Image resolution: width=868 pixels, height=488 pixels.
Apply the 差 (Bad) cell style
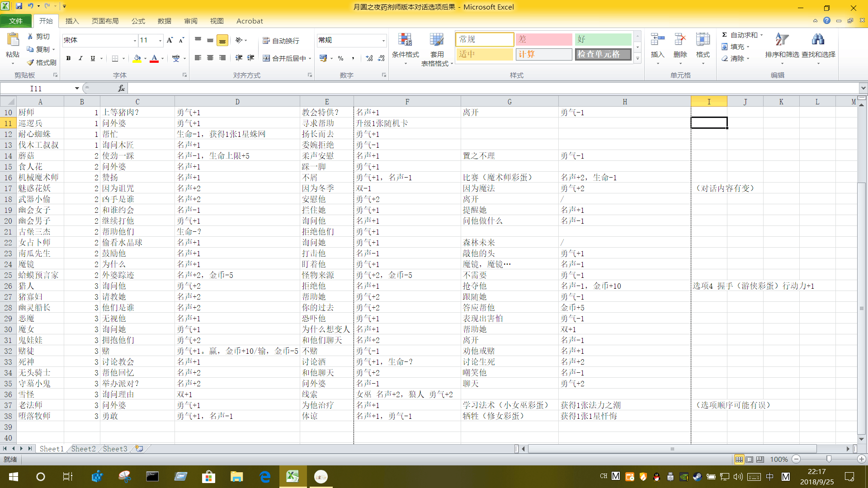click(x=544, y=39)
